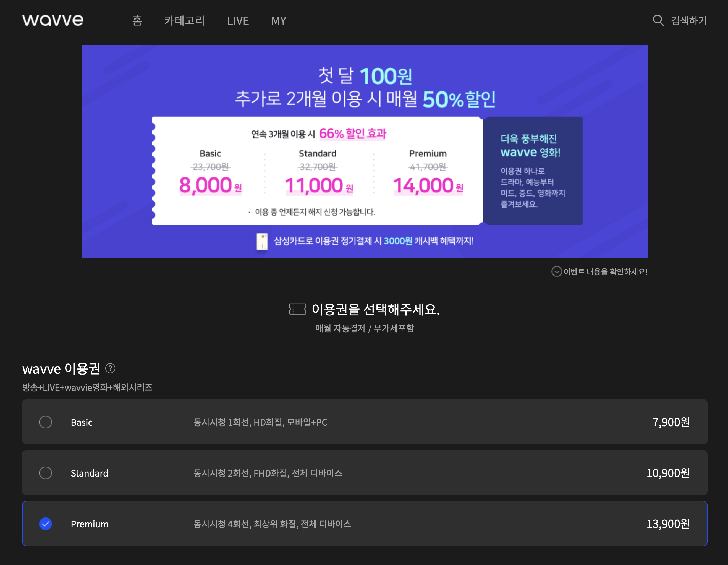728x565 pixels.
Task: Click the 13,900원 Premium plan price
Action: [668, 524]
